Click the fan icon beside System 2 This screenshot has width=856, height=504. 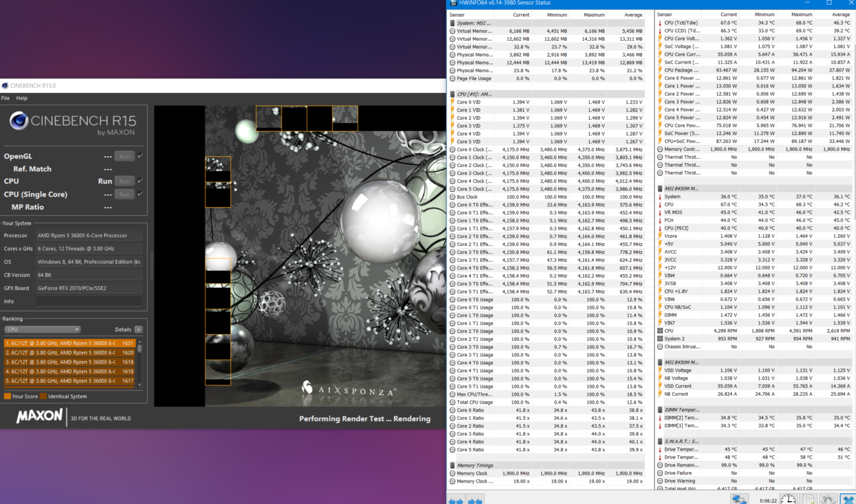(660, 338)
